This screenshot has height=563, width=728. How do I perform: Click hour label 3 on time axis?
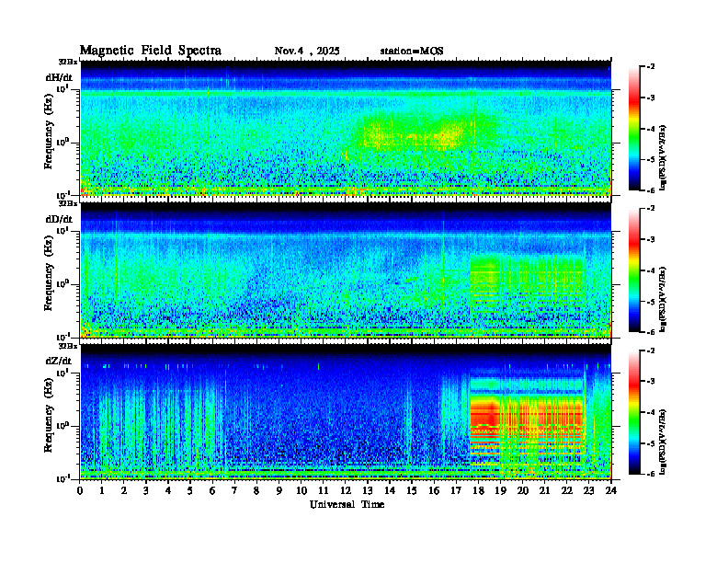pyautogui.click(x=146, y=490)
